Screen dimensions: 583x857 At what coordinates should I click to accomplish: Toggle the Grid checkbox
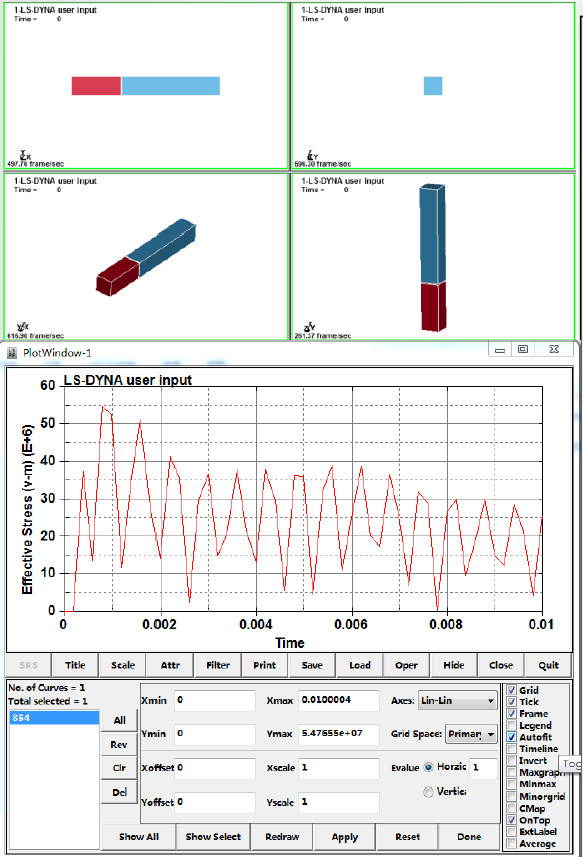click(511, 690)
